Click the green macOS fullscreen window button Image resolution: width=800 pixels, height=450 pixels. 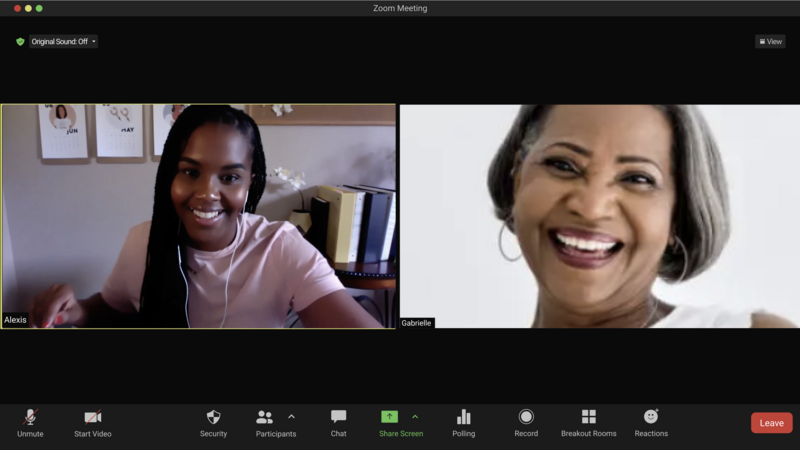(39, 8)
